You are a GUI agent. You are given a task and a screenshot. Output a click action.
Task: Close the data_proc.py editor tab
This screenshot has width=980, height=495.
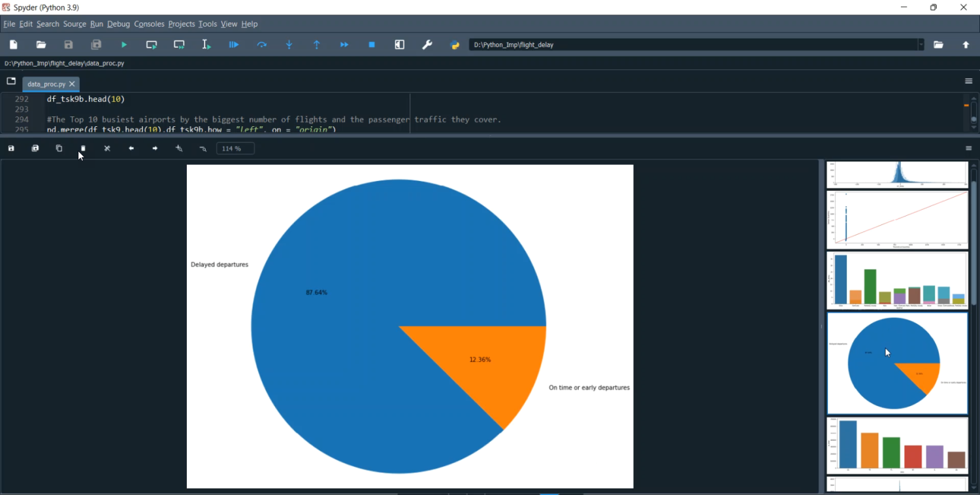pos(73,84)
